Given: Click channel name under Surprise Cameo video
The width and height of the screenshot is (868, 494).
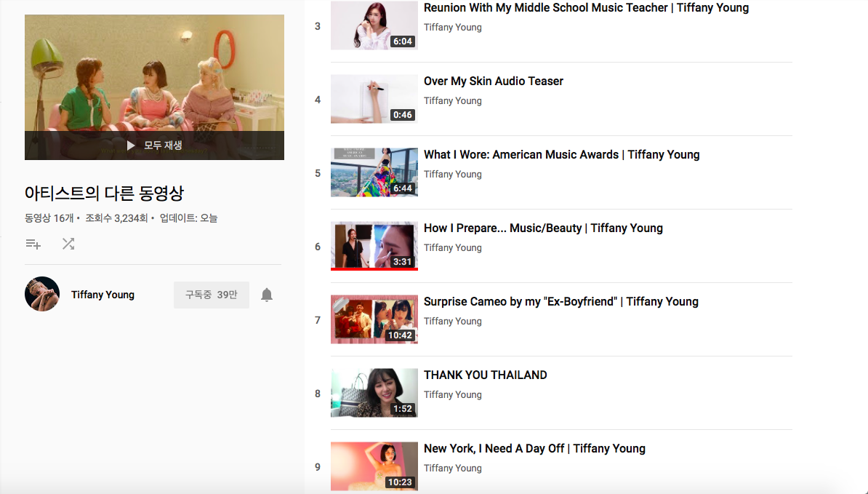Looking at the screenshot, I should tap(453, 322).
